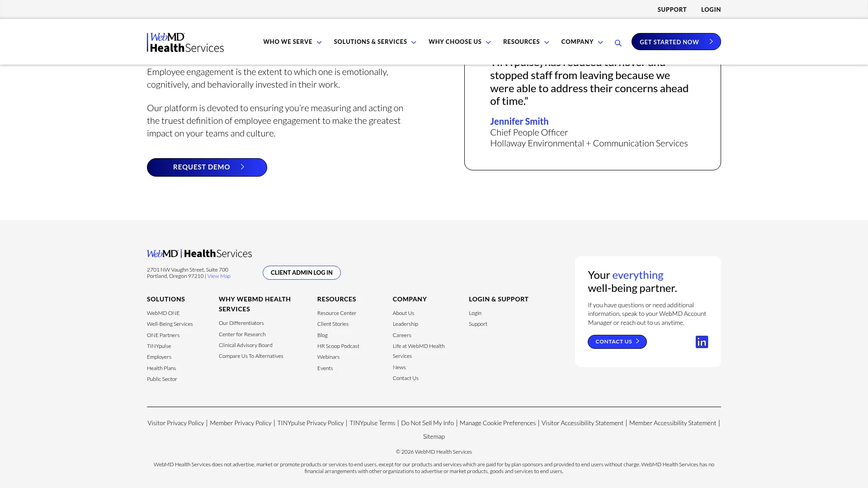Click the Request Demo button
The height and width of the screenshot is (488, 868).
[x=207, y=167]
